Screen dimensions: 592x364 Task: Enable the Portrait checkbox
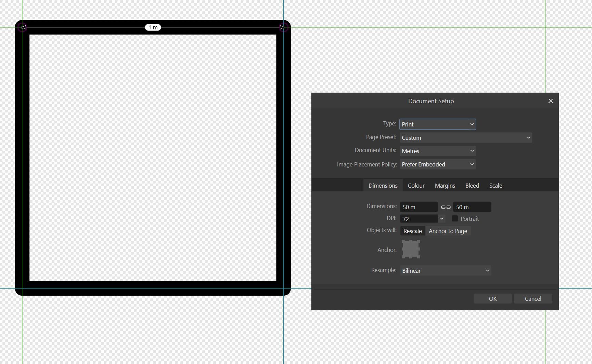click(x=455, y=218)
